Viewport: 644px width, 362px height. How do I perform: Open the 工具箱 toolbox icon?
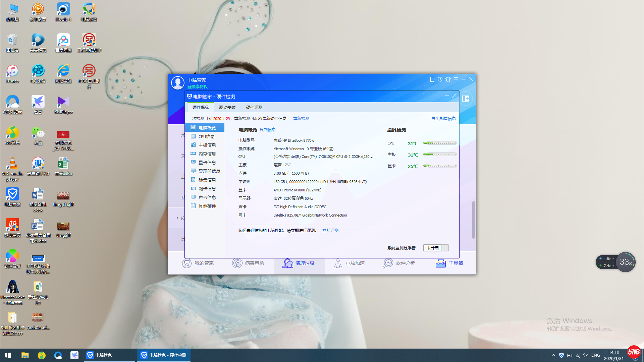click(440, 263)
